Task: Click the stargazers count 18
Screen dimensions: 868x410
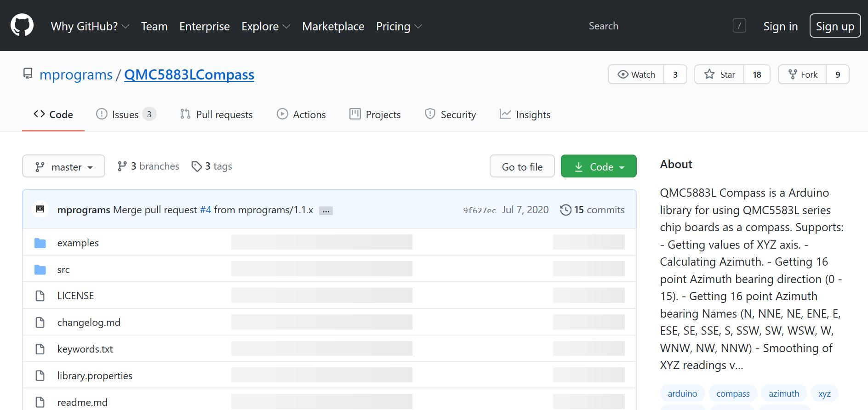Action: [x=757, y=74]
